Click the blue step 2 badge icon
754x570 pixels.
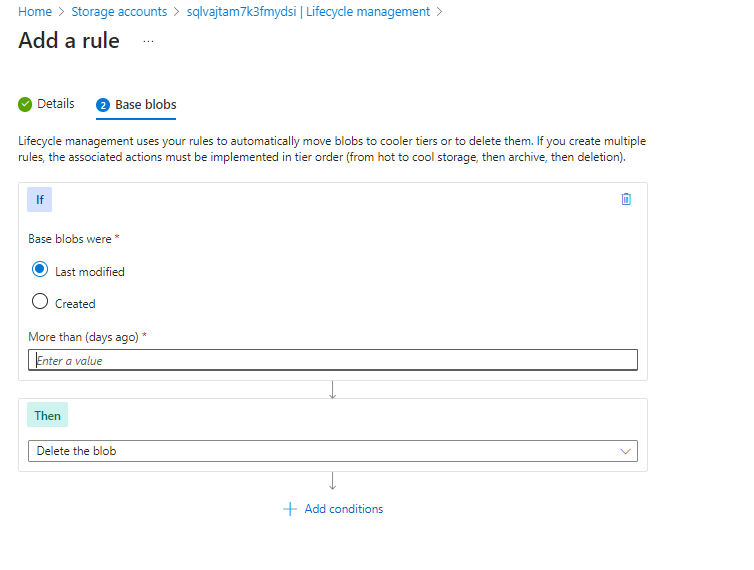click(x=103, y=105)
